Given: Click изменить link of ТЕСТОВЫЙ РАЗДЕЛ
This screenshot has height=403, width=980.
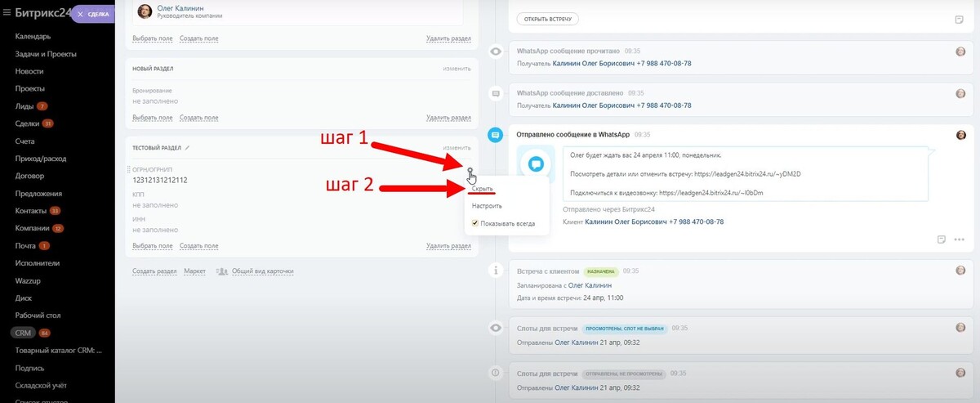Looking at the screenshot, I should tap(457, 148).
